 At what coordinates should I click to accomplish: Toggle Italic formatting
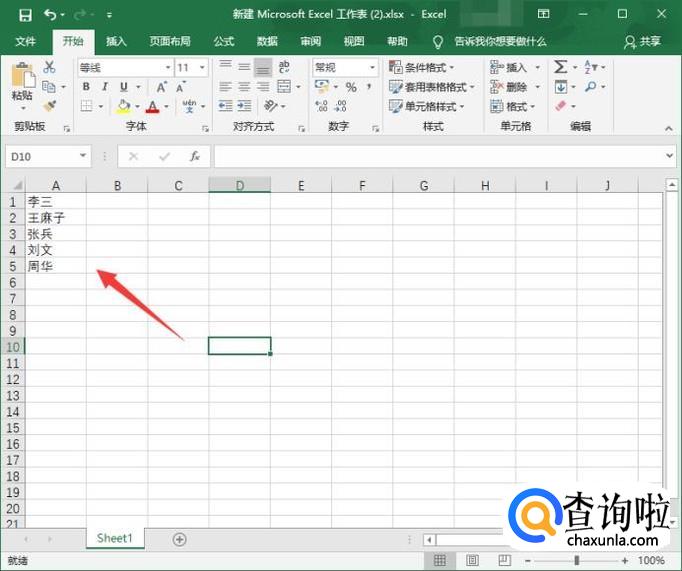coord(105,87)
